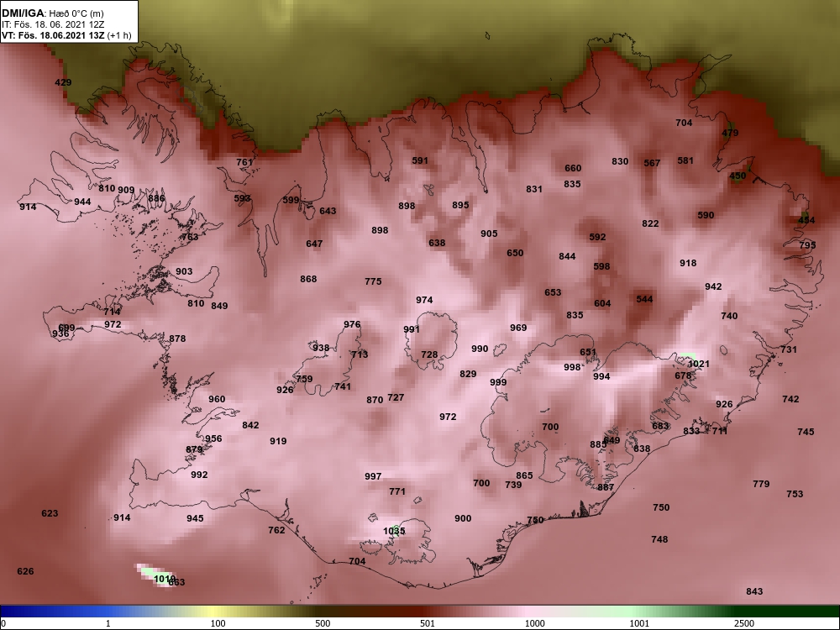
Task: Click the map value 1010
Action: pos(165,579)
